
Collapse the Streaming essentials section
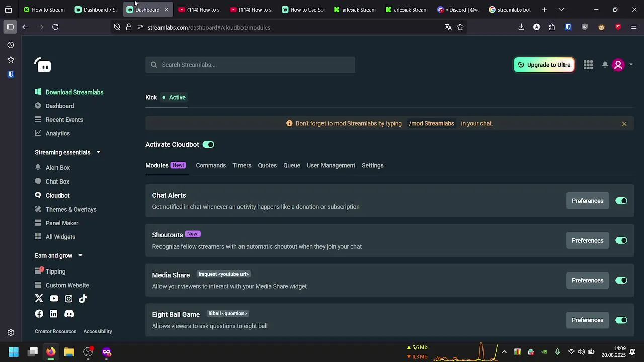pyautogui.click(x=98, y=152)
